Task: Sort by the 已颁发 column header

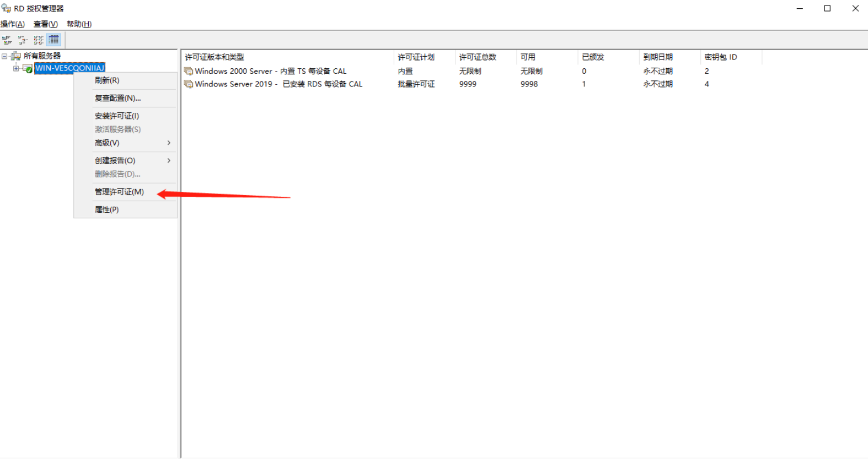Action: coord(608,57)
